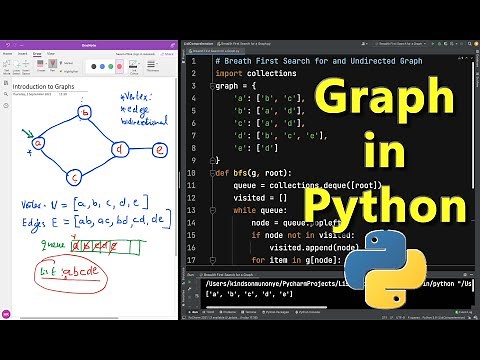Open the View tab in OneNote
The image size is (480, 360).
(x=51, y=53)
